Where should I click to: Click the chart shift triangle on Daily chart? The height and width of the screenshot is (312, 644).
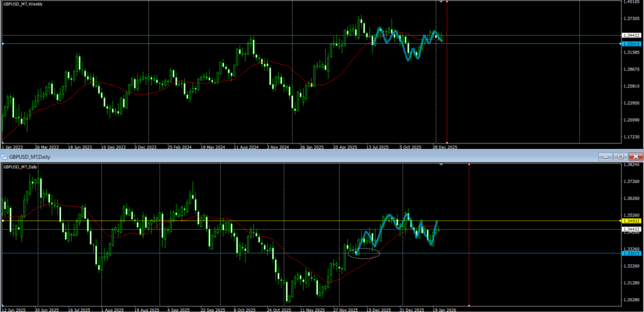[441, 164]
